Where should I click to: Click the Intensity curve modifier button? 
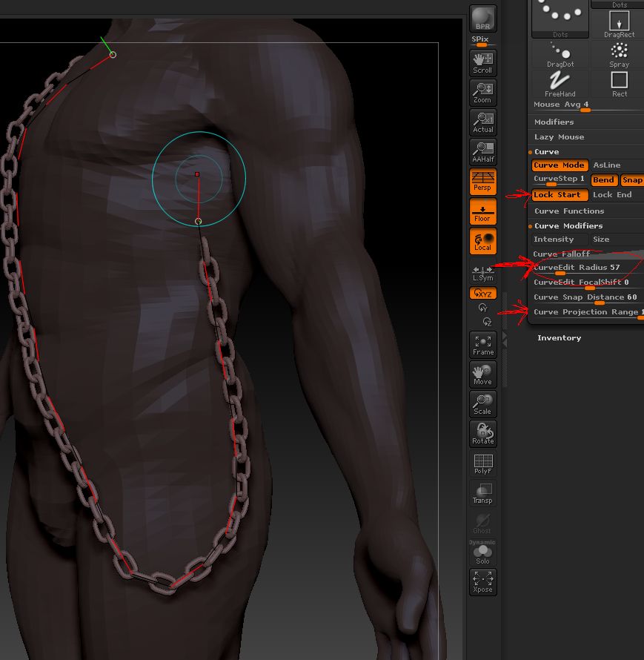[x=560, y=240]
